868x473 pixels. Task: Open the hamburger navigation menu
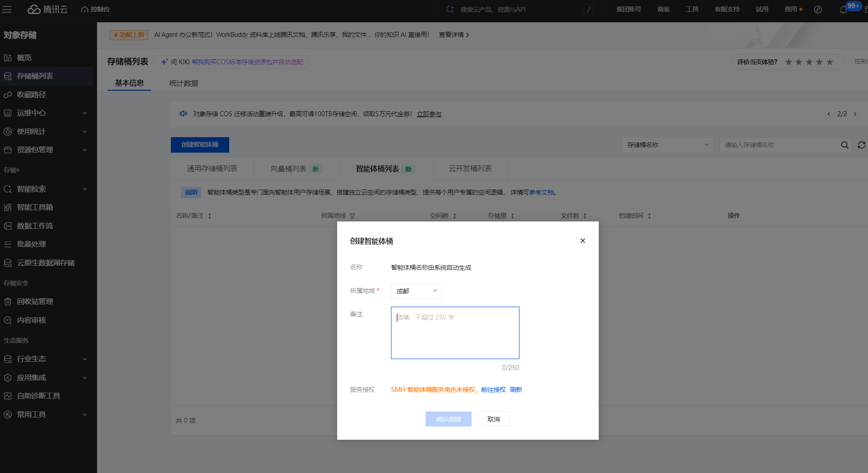7,9
